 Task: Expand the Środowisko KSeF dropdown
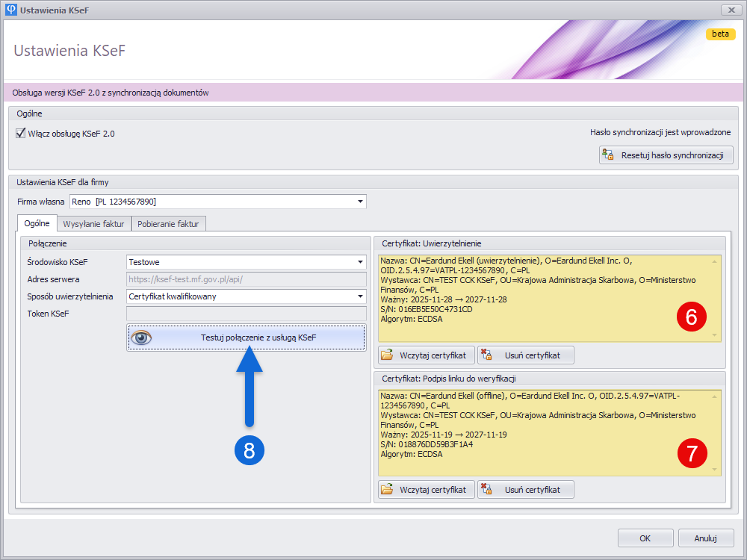pos(360,262)
